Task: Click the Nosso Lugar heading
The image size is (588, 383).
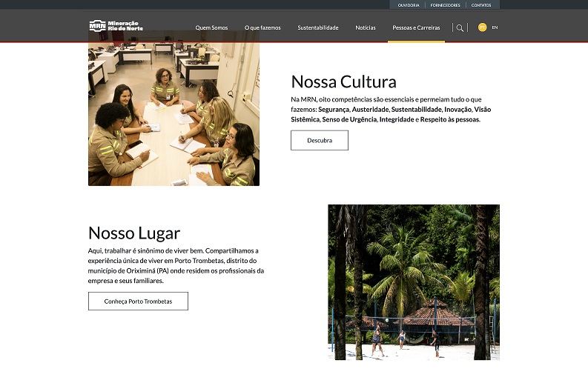Action: click(134, 233)
